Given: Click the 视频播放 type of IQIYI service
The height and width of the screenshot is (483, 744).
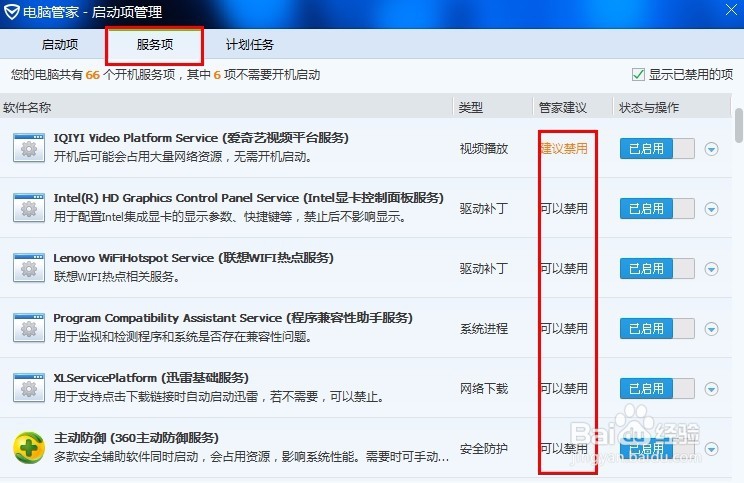Looking at the screenshot, I should tap(484, 149).
